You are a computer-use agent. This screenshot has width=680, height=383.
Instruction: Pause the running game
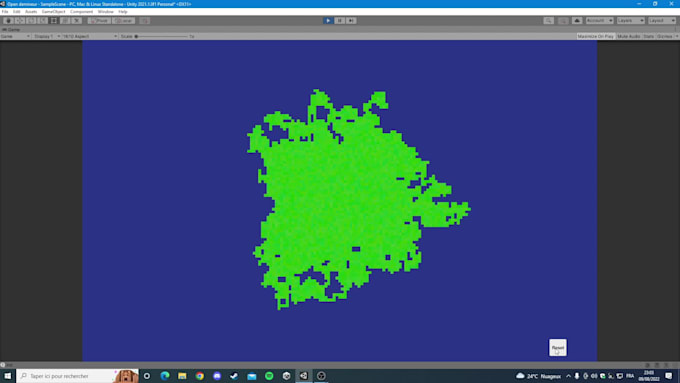[340, 20]
